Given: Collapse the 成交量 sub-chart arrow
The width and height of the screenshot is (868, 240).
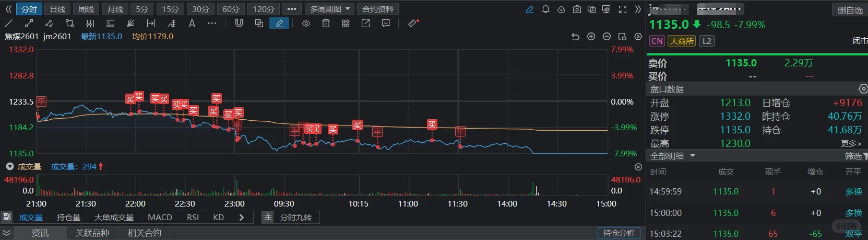Looking at the screenshot, I should (x=9, y=166).
